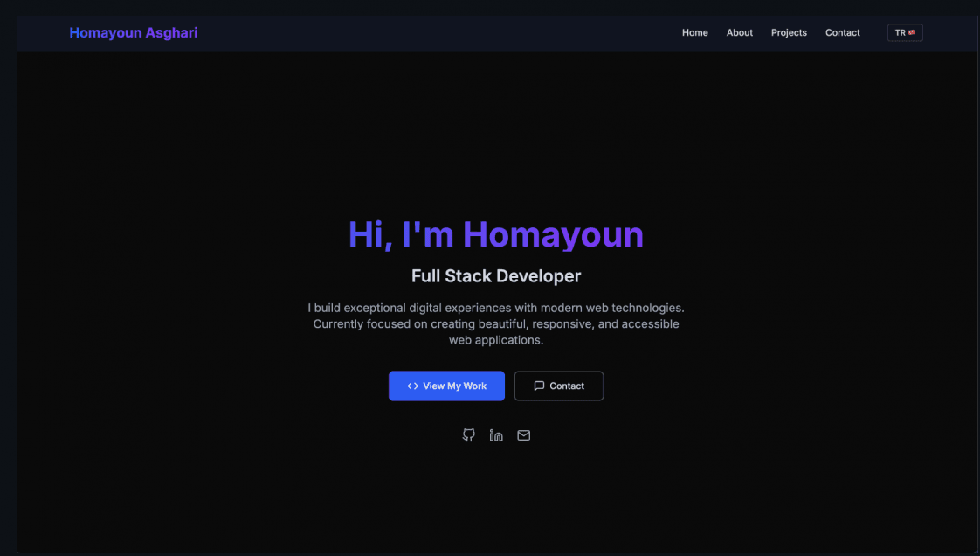Viewport: 980px width, 556px height.
Task: Click the "View My Work" label text
Action: pos(454,386)
